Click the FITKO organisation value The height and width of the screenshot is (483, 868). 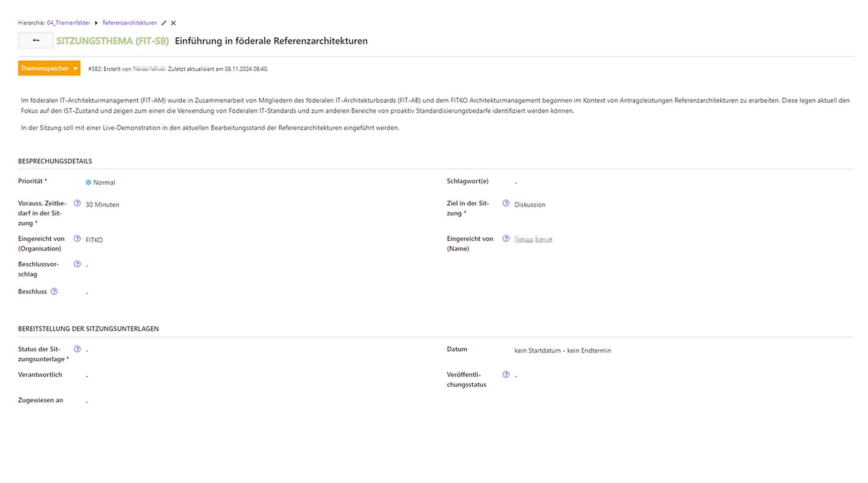point(94,240)
